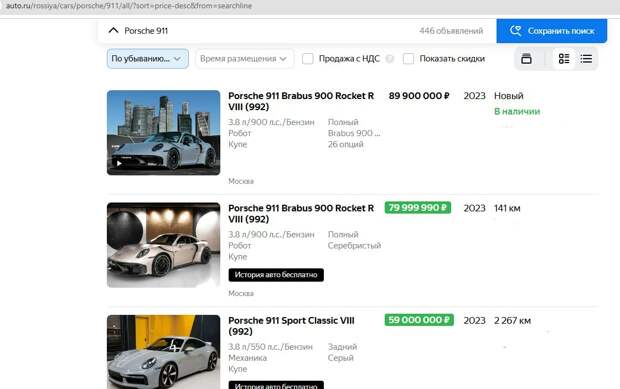Open the Время размещения dropdown

tap(244, 59)
